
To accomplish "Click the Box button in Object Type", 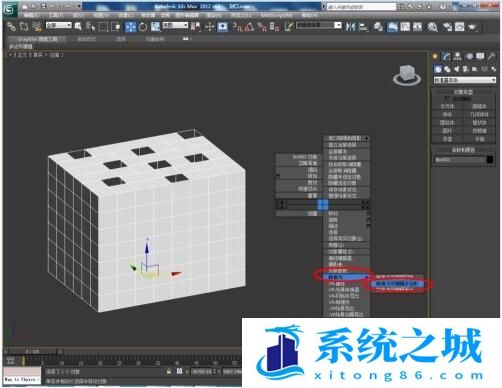I will point(447,106).
